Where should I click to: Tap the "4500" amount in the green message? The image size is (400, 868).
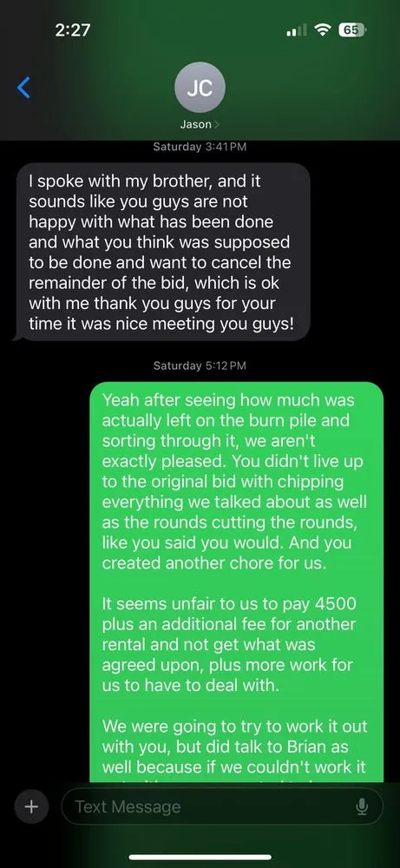click(x=331, y=603)
